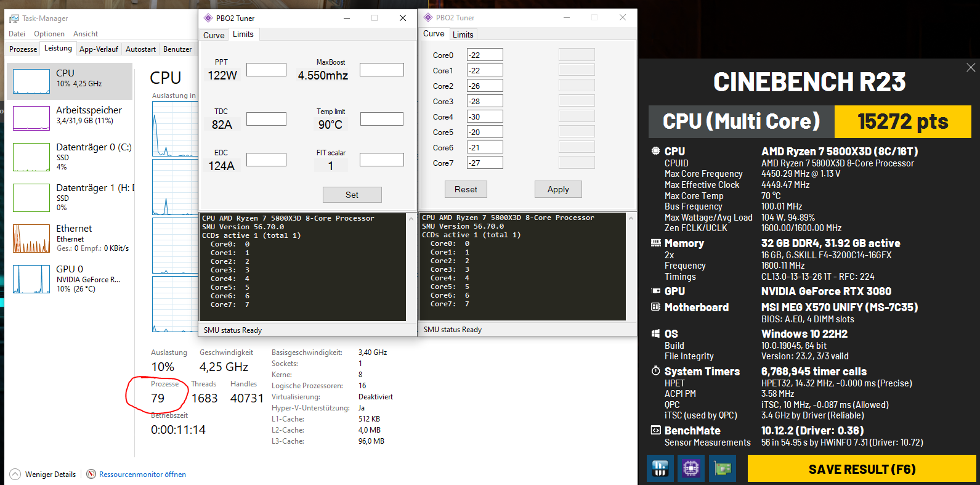Click the Reset button in PBO2 Tuner

click(x=466, y=189)
